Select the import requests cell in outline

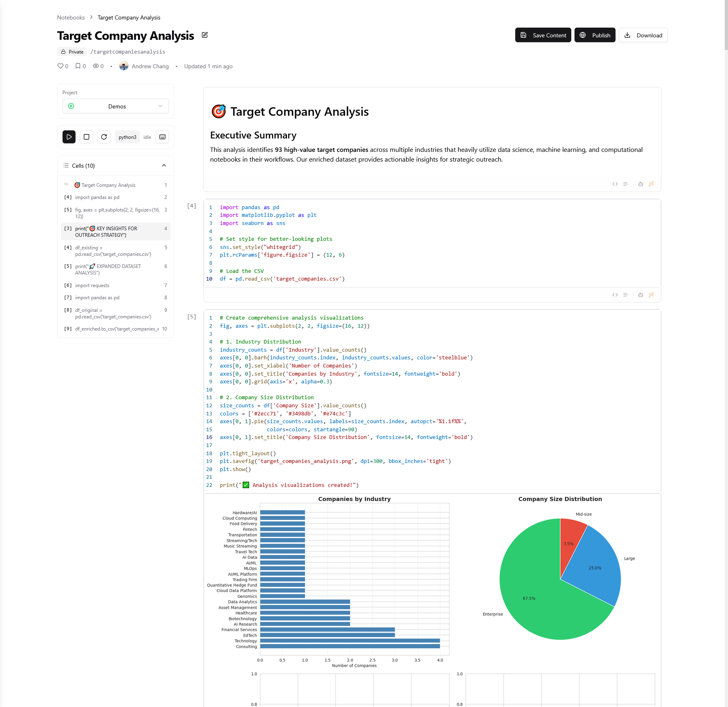(x=116, y=285)
